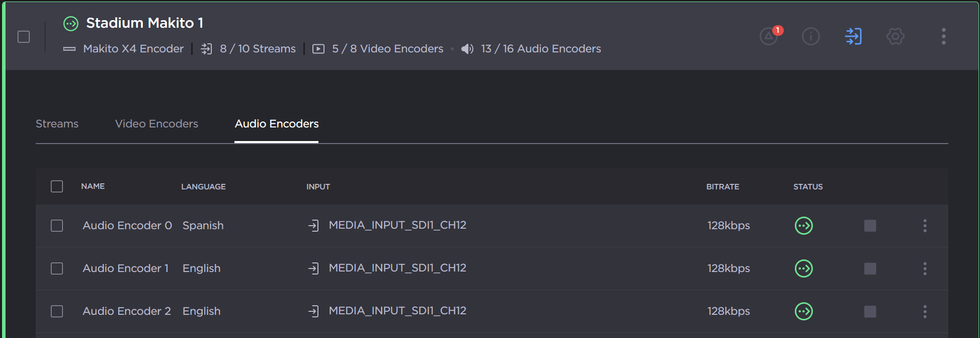The height and width of the screenshot is (338, 980).
Task: Tick the checkbox beside Audio Encoder 2
Action: [57, 311]
